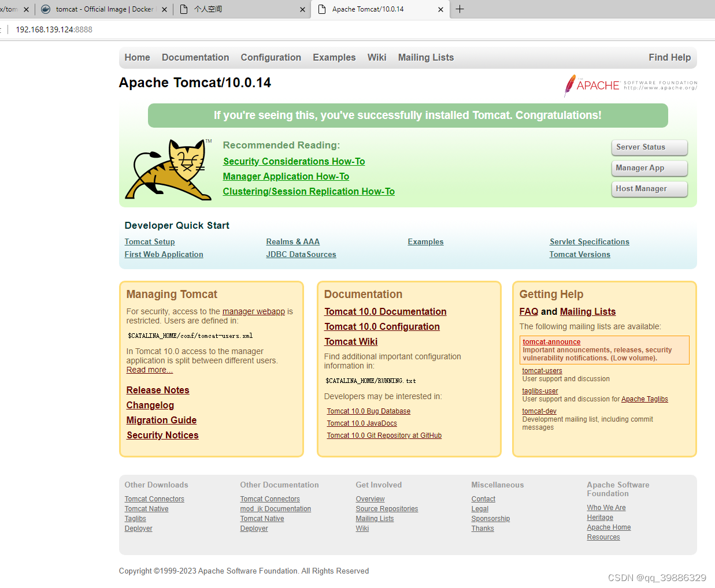Open Contact link under Miscellaneous
Image resolution: width=715 pixels, height=588 pixels.
(x=483, y=499)
